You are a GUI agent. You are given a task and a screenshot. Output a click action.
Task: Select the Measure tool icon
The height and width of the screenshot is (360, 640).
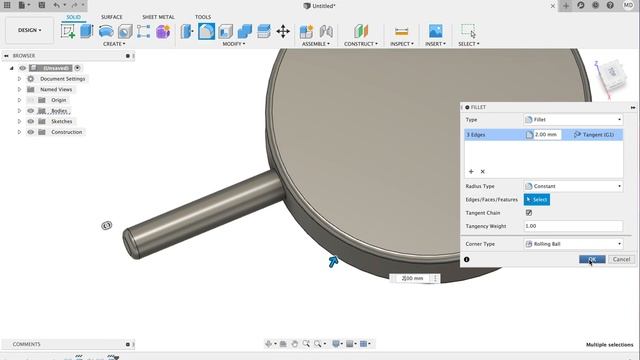point(402,31)
